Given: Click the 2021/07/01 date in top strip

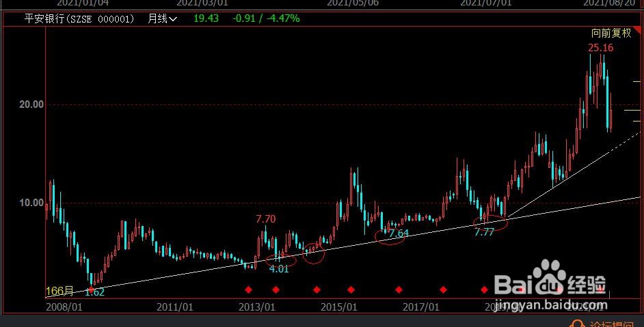Looking at the screenshot, I should pyautogui.click(x=486, y=3).
